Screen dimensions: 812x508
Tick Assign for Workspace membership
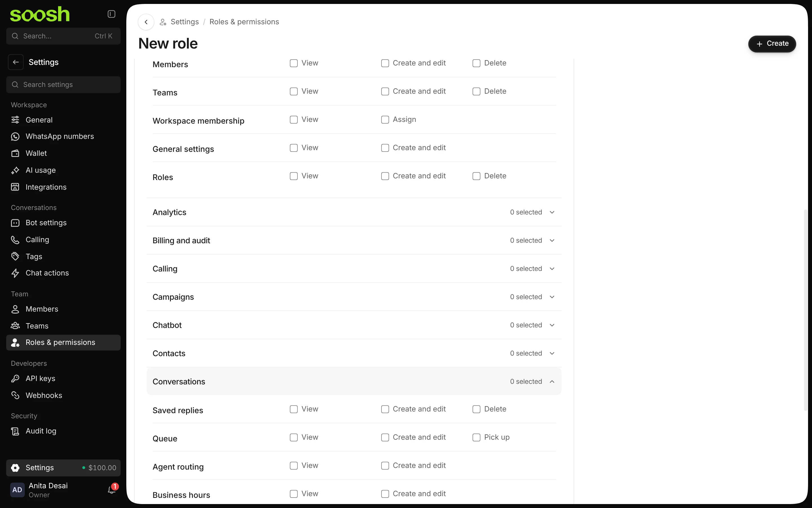[385, 120]
